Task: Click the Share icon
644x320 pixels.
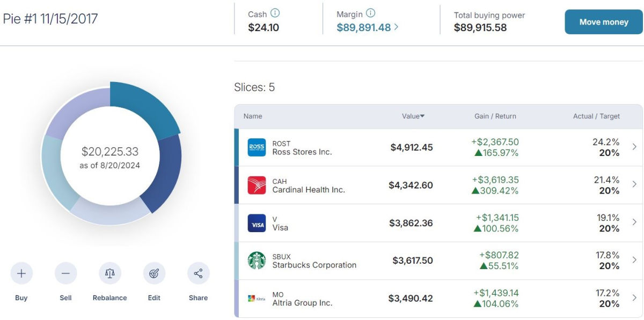Action: tap(198, 273)
